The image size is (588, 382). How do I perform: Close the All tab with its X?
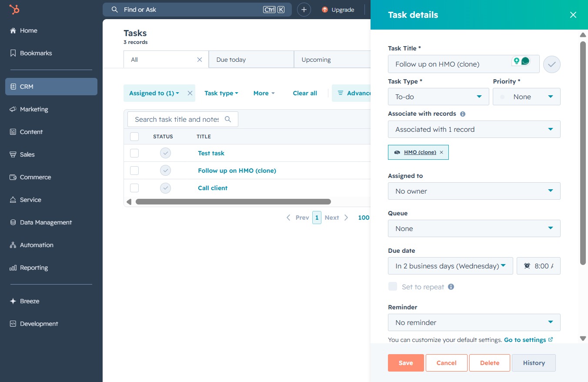point(200,60)
